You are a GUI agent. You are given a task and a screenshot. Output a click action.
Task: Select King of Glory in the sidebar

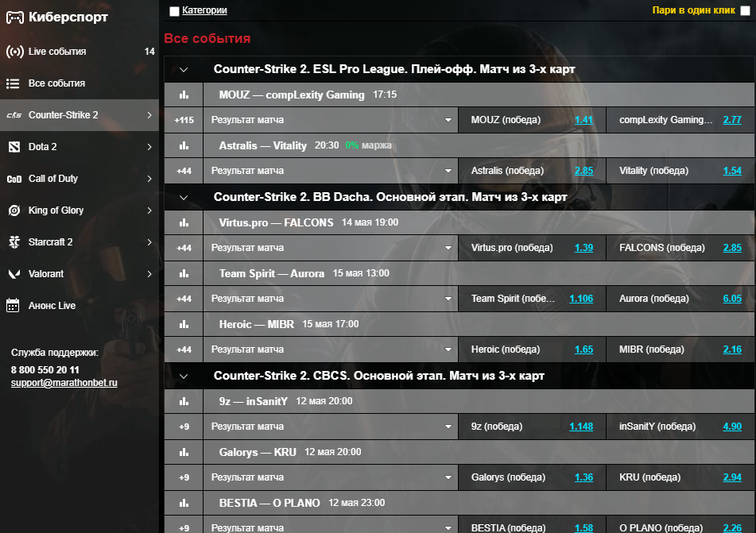click(x=79, y=210)
